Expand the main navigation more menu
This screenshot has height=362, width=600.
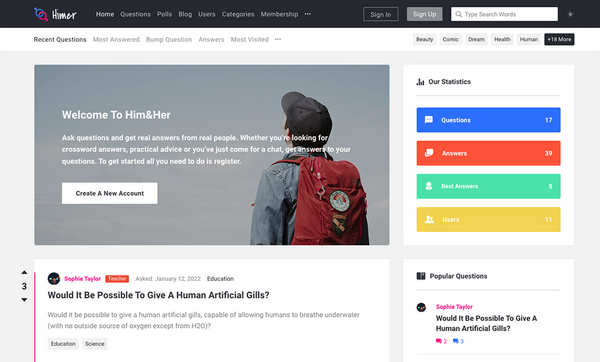(x=308, y=14)
